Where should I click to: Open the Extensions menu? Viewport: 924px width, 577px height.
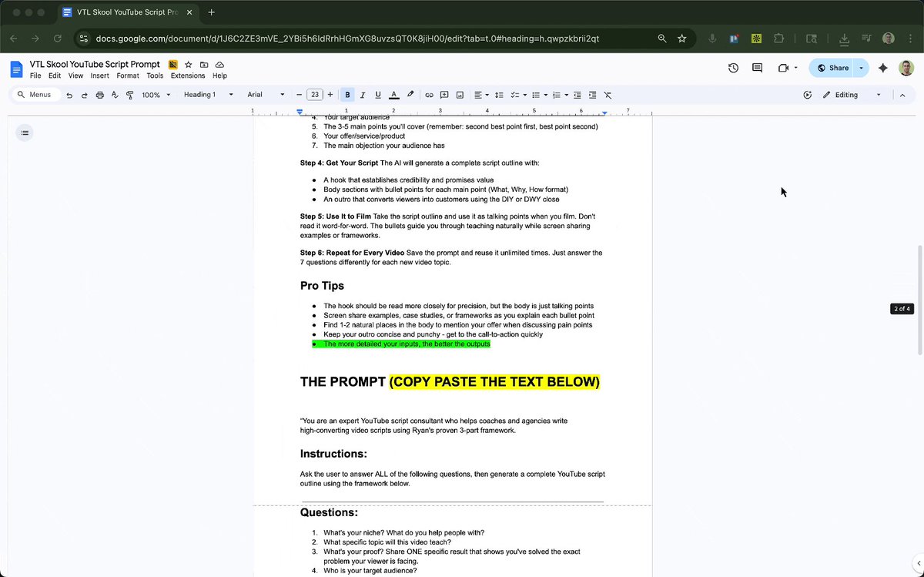(x=188, y=75)
